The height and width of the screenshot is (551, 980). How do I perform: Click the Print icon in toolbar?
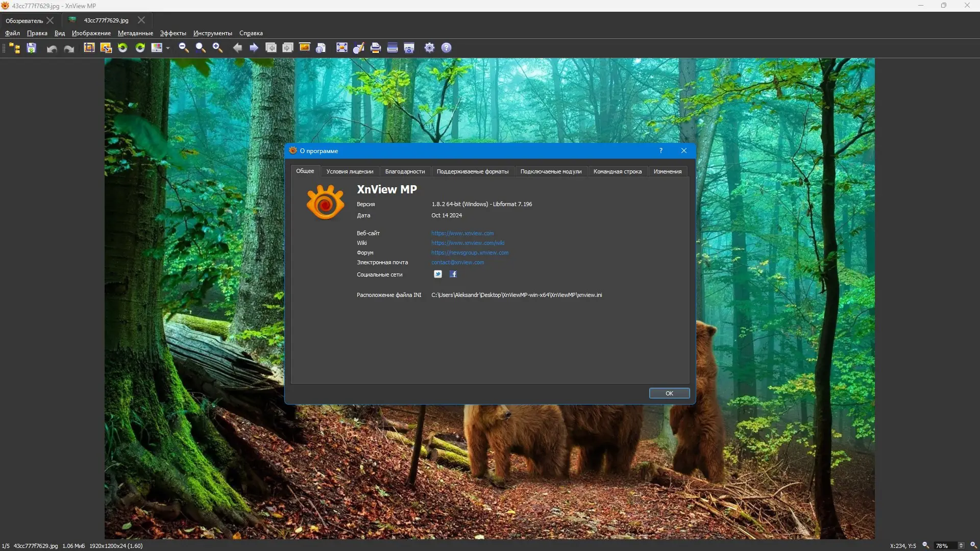pyautogui.click(x=376, y=48)
